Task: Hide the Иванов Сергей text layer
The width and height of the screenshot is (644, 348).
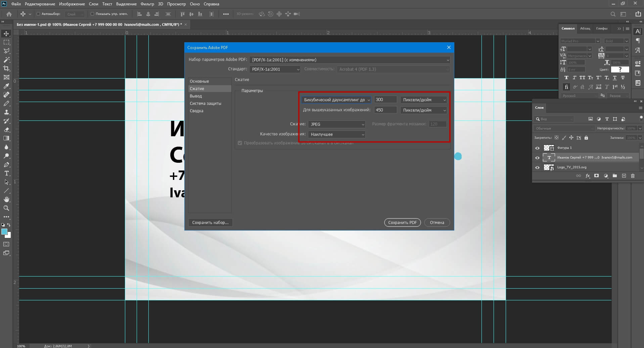Action: (537, 158)
